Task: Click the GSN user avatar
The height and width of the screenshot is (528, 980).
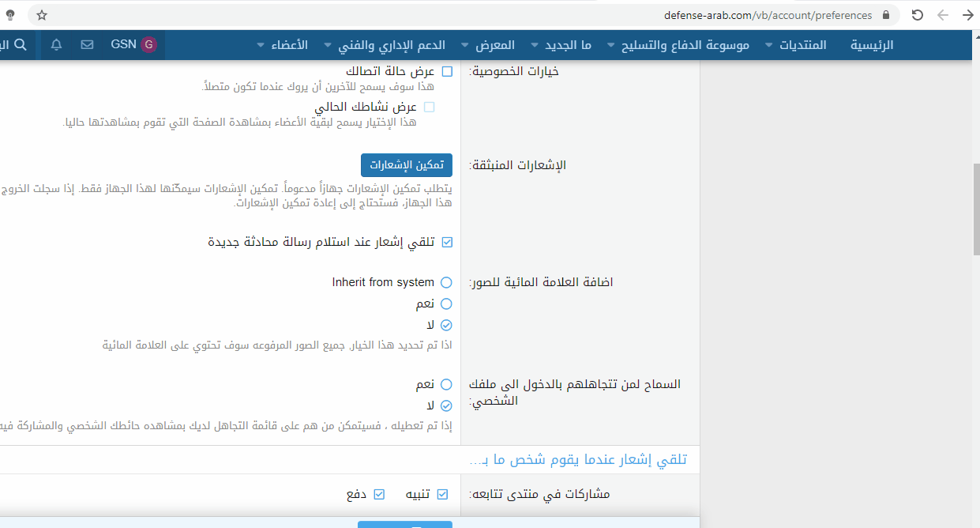Action: point(148,45)
